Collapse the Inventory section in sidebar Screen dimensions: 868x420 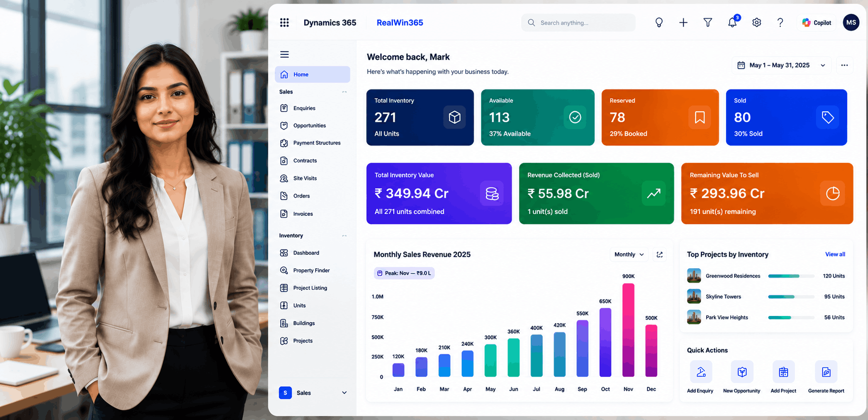(x=344, y=236)
